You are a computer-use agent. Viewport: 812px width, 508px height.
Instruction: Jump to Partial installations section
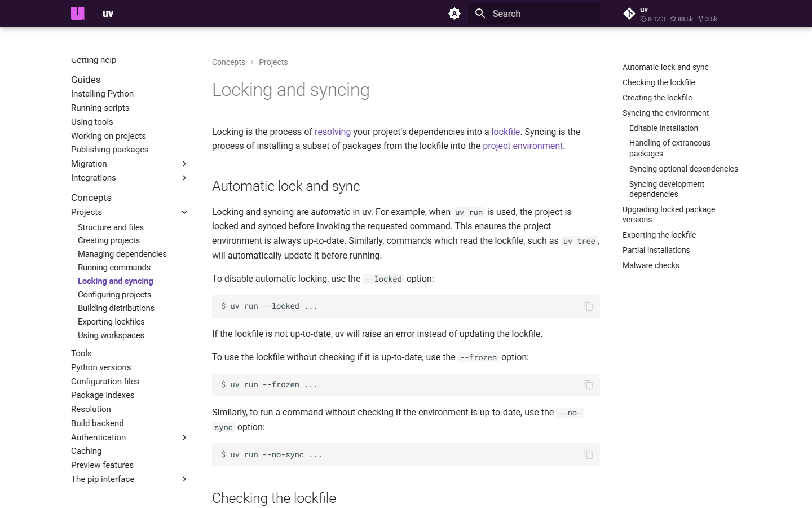pos(656,250)
